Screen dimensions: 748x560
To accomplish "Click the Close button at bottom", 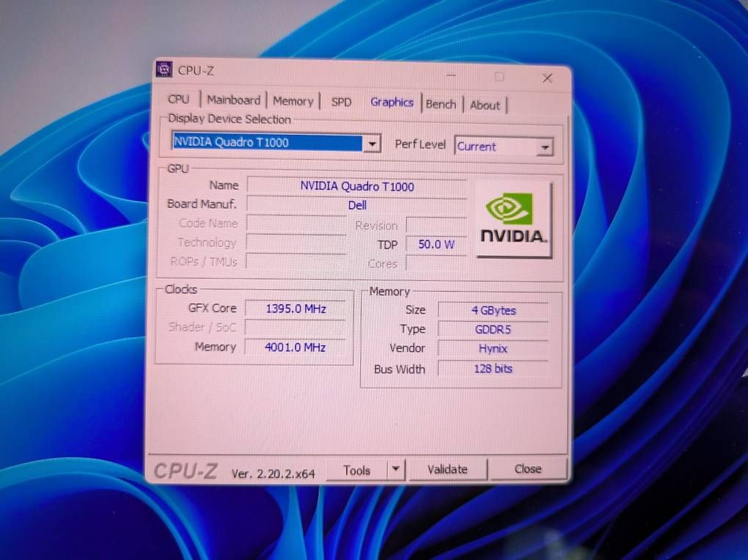I will (x=527, y=469).
